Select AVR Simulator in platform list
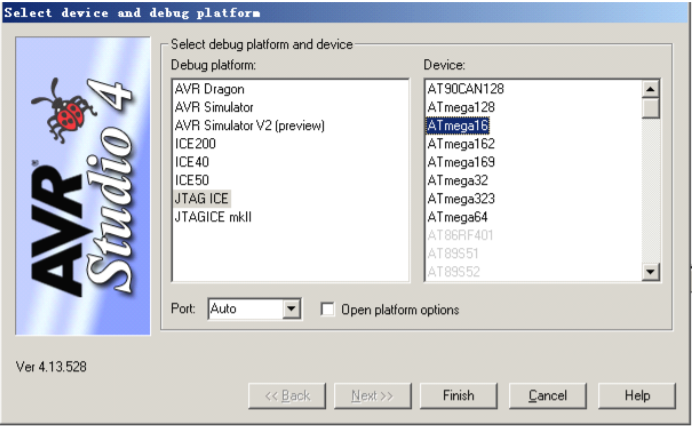Screen dimensions: 692x427 (214, 107)
